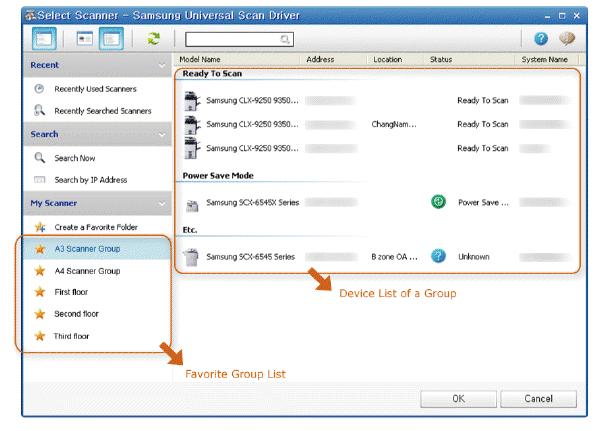Click the ChangNam... location cell
598x431 pixels.
point(394,124)
